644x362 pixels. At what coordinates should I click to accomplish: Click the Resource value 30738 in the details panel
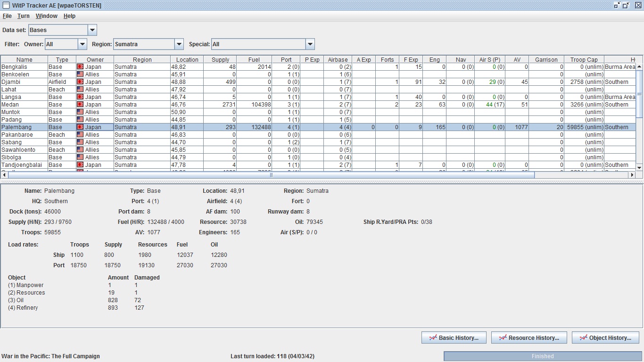tap(238, 222)
